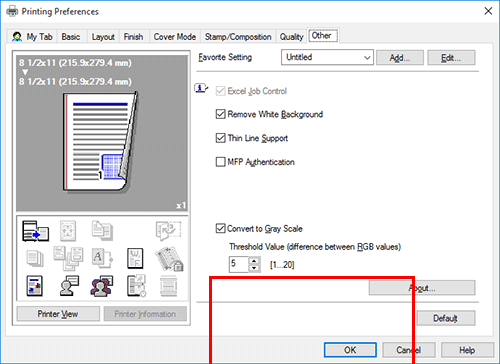Click the greyed secured document padlock icon

[169, 259]
